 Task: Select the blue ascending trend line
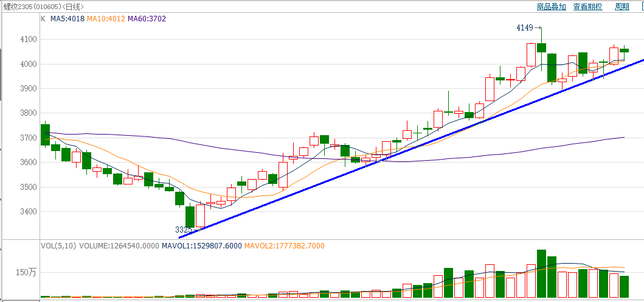pyautogui.click(x=410, y=149)
